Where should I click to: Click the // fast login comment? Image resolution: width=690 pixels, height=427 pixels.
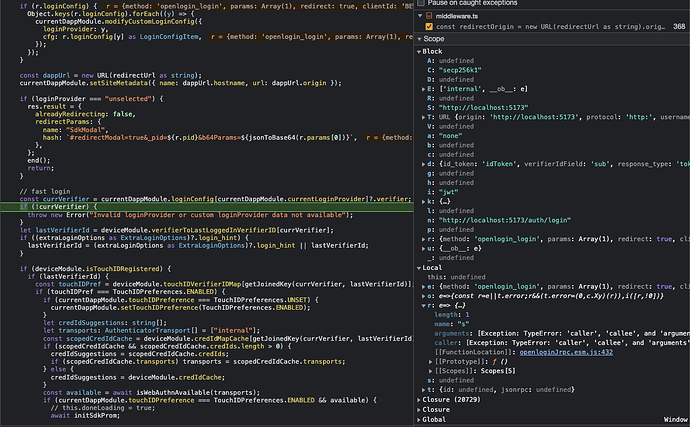45,191
